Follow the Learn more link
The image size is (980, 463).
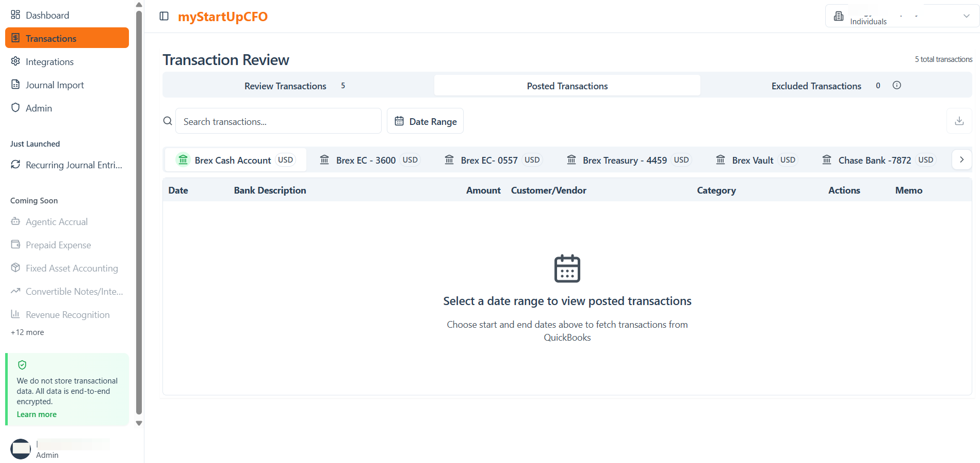coord(37,414)
